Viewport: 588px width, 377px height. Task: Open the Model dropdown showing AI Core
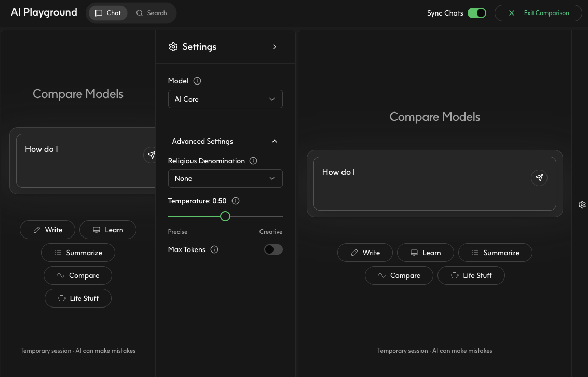coord(225,99)
